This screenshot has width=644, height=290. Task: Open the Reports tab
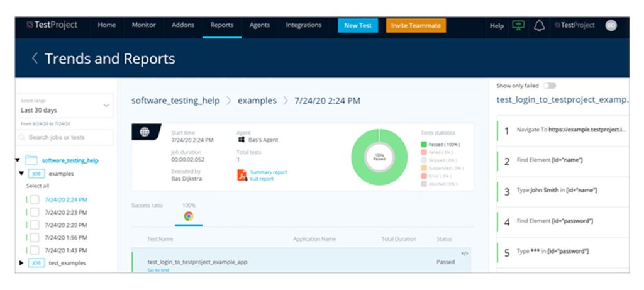point(222,25)
